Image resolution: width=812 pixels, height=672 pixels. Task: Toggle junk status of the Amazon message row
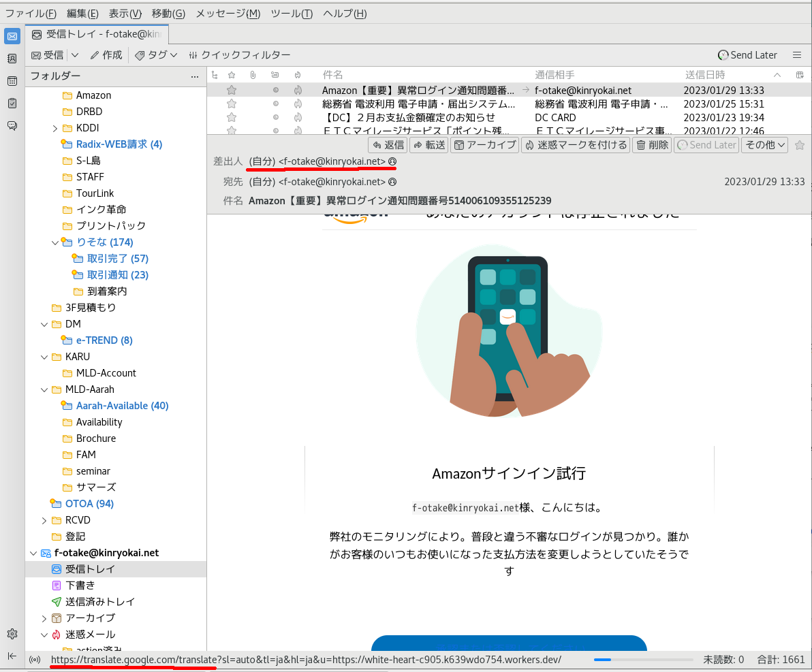click(x=298, y=90)
